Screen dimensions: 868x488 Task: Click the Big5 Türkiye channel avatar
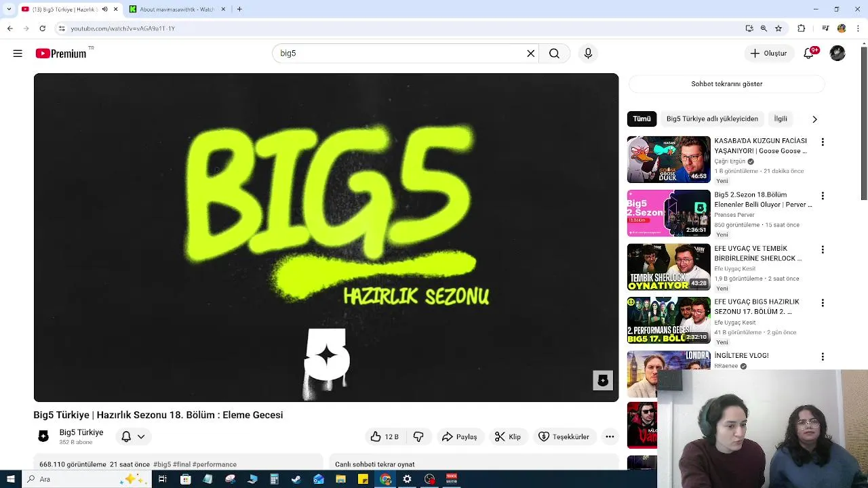point(43,436)
